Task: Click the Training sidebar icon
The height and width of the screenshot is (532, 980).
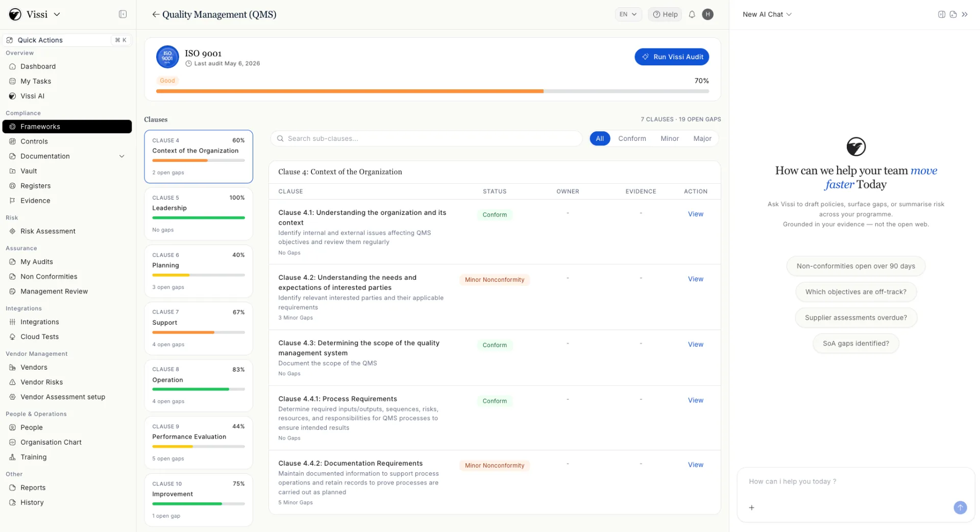Action: coord(12,457)
